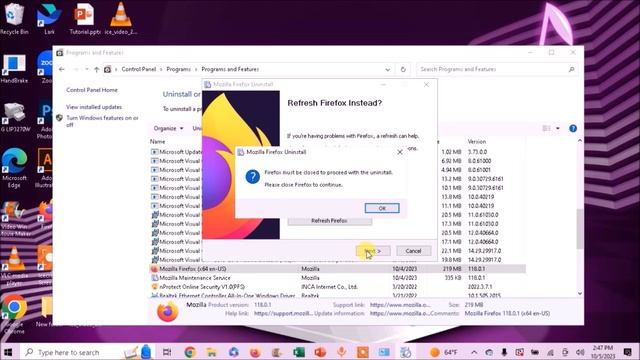
Task: Select Programs in breadcrumb path
Action: coord(178,69)
